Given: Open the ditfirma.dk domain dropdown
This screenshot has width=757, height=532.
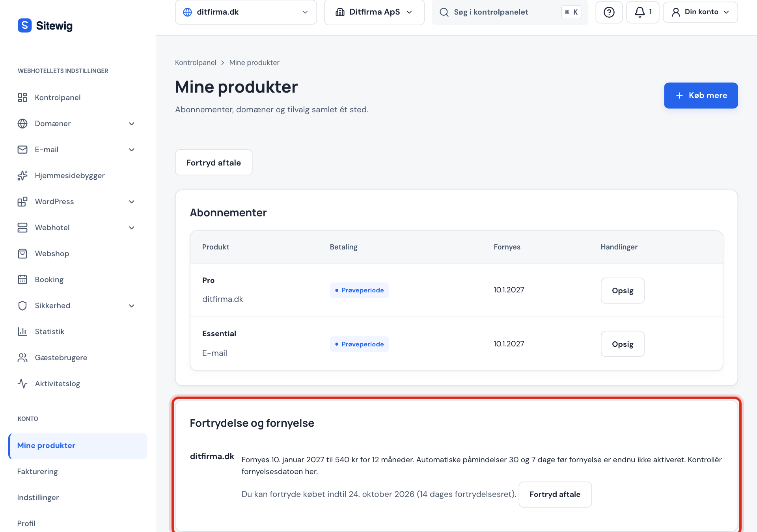Looking at the screenshot, I should tap(246, 12).
